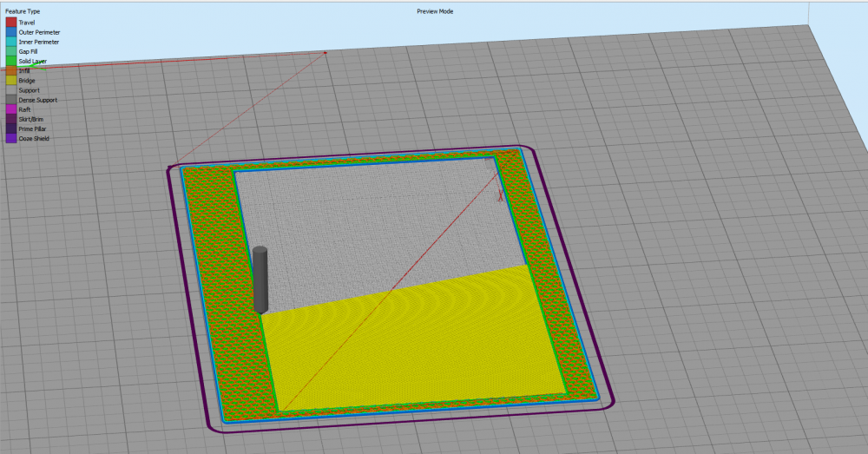
Task: Click the "Outer Perimeter" legend label
Action: click(x=39, y=32)
